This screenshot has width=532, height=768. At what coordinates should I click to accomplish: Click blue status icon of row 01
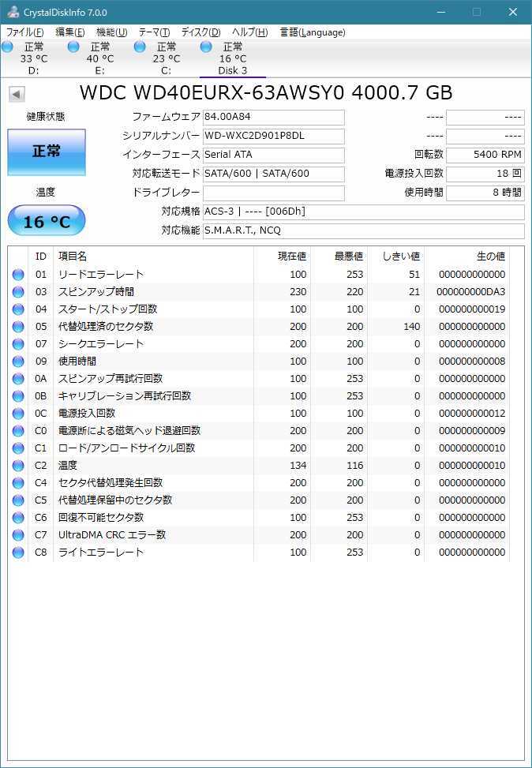[18, 275]
